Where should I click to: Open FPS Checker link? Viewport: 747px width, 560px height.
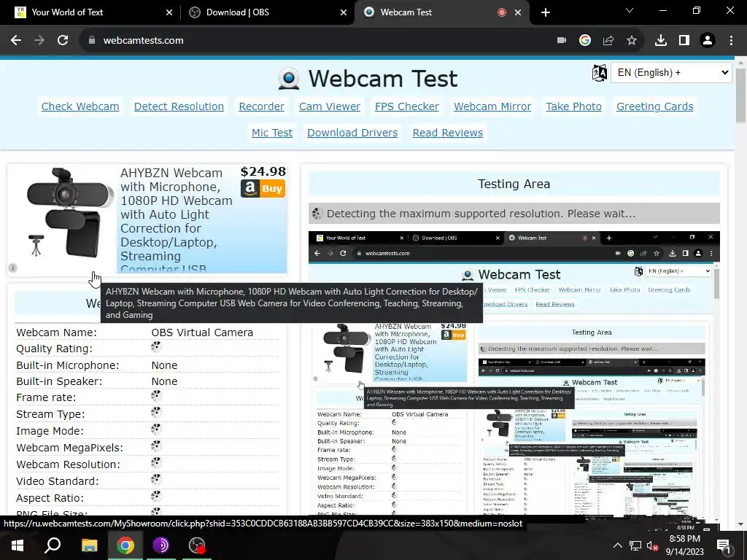pyautogui.click(x=407, y=106)
